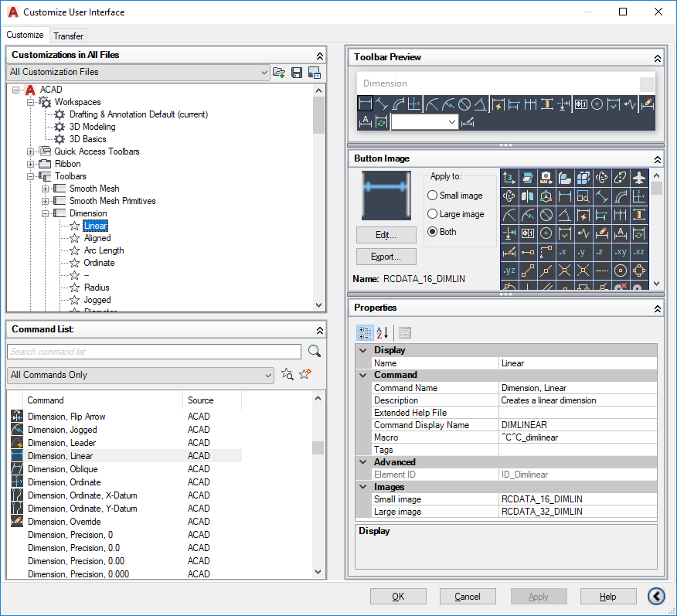677x616 pixels.
Task: Click Dimension Update refresh icon in Toolbar Preview
Action: coord(382,122)
